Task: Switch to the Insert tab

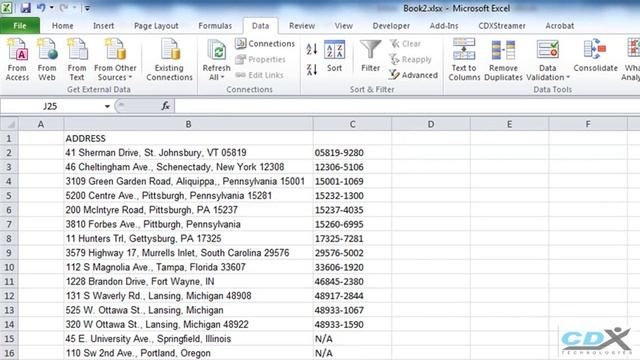Action: (x=103, y=26)
